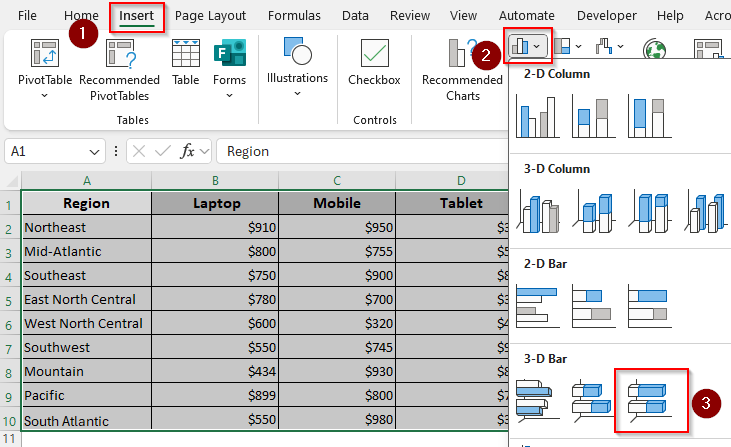
Task: Open Recommended Charts
Action: pyautogui.click(x=462, y=70)
